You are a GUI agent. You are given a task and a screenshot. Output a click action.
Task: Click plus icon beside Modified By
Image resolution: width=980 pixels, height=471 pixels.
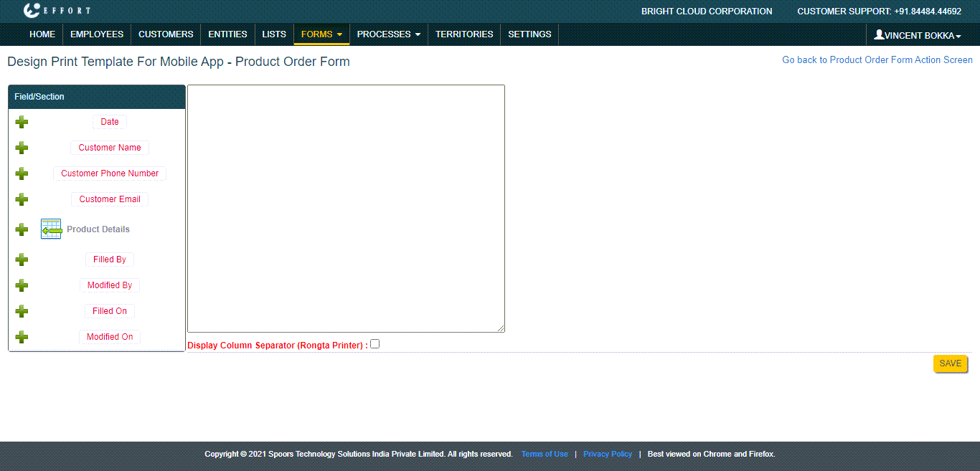(22, 285)
